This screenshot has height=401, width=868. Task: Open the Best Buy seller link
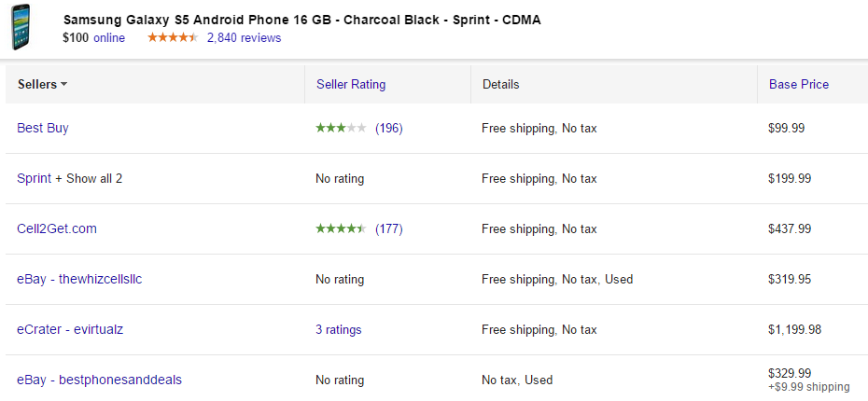43,128
